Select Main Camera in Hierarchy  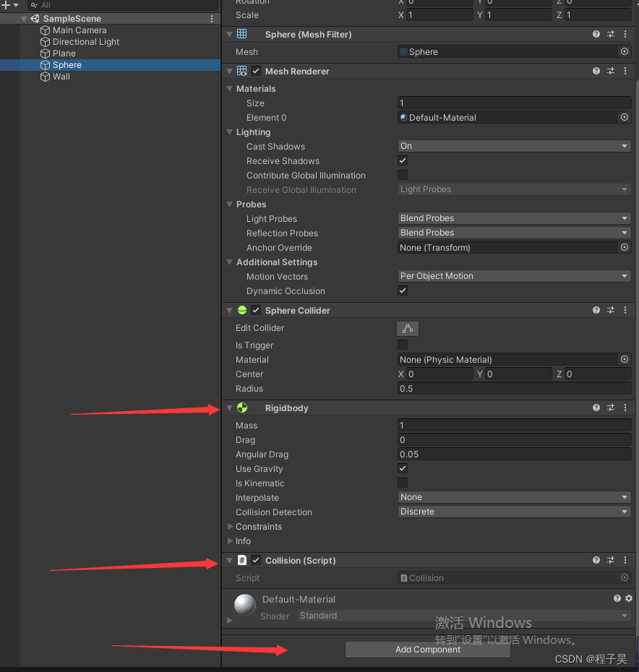pyautogui.click(x=80, y=30)
